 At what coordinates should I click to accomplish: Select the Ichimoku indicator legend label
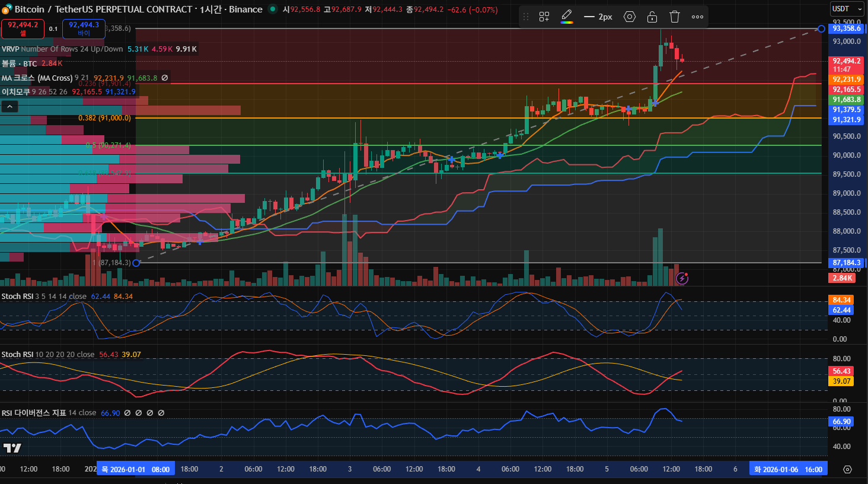pos(15,92)
